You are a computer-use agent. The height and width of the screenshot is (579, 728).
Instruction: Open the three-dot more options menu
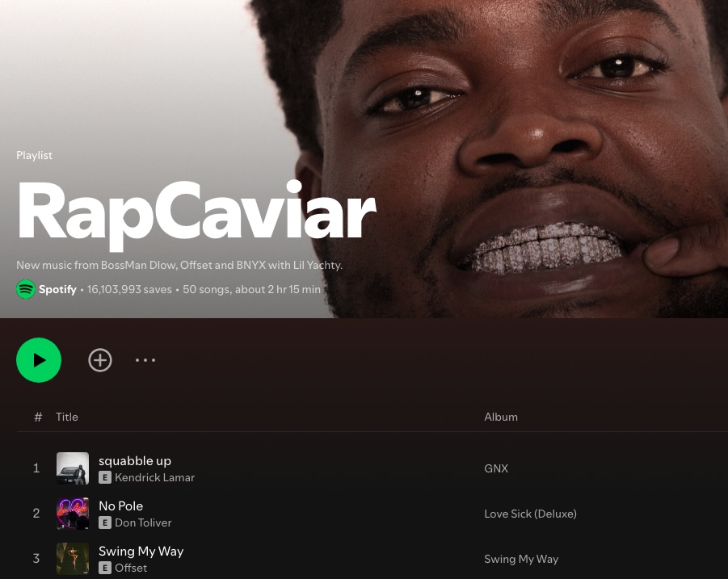pyautogui.click(x=145, y=360)
